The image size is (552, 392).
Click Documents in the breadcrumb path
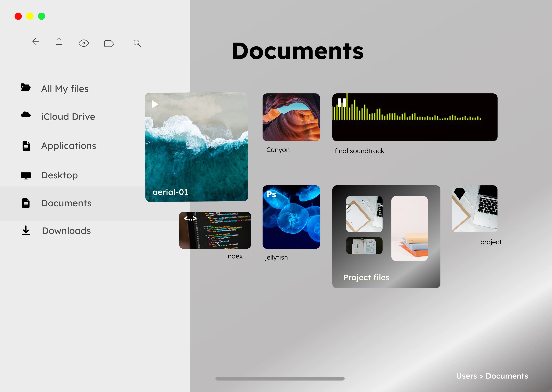[507, 376]
